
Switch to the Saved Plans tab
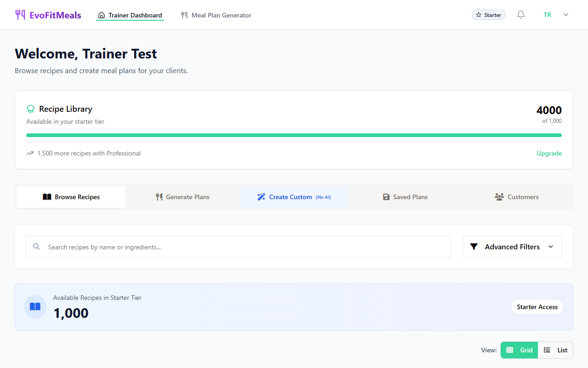[x=405, y=197]
